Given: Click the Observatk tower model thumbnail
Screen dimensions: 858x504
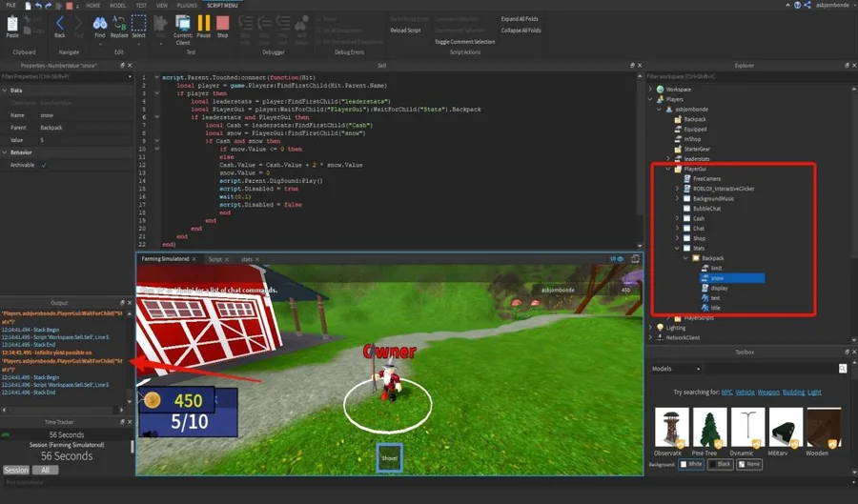Looking at the screenshot, I should click(671, 428).
